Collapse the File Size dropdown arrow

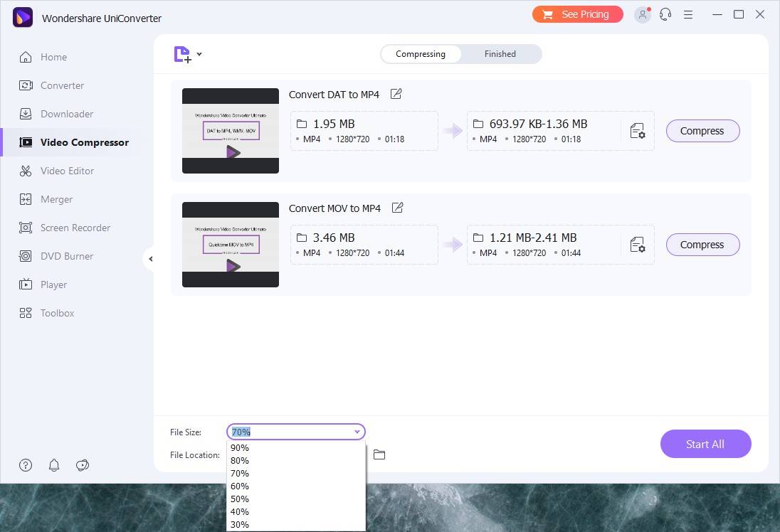[x=357, y=432]
